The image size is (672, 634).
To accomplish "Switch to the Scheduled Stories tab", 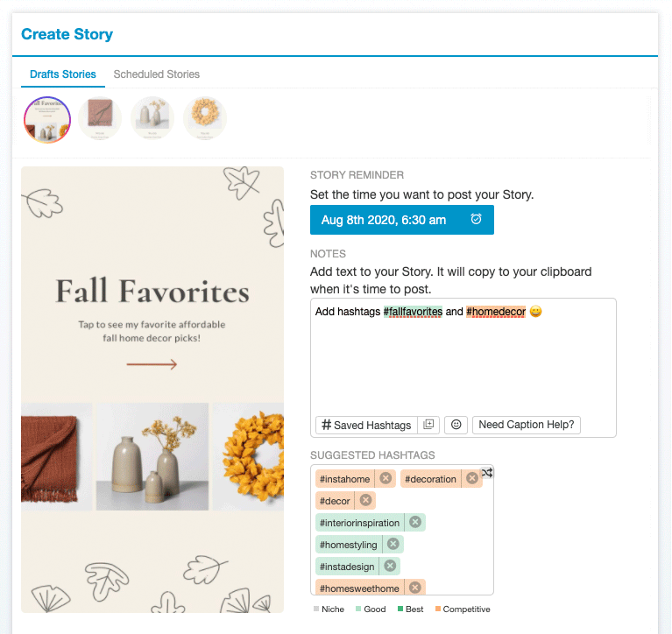I will click(156, 74).
